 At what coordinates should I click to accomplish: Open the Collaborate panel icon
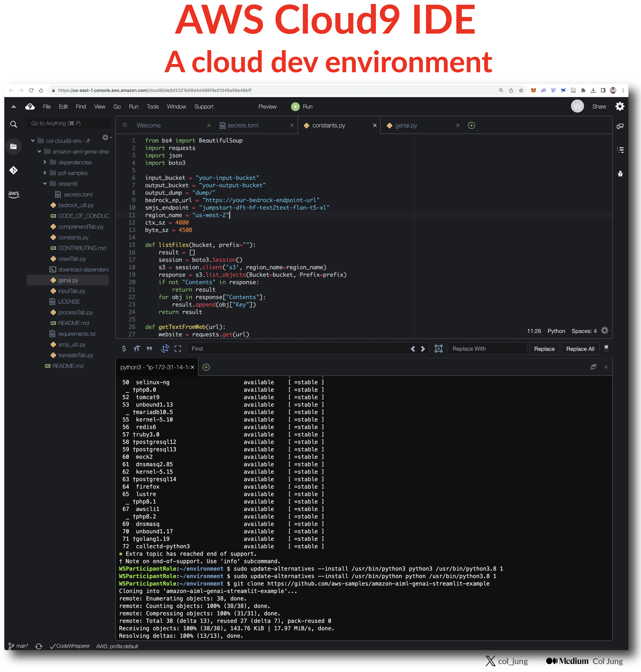(x=620, y=126)
